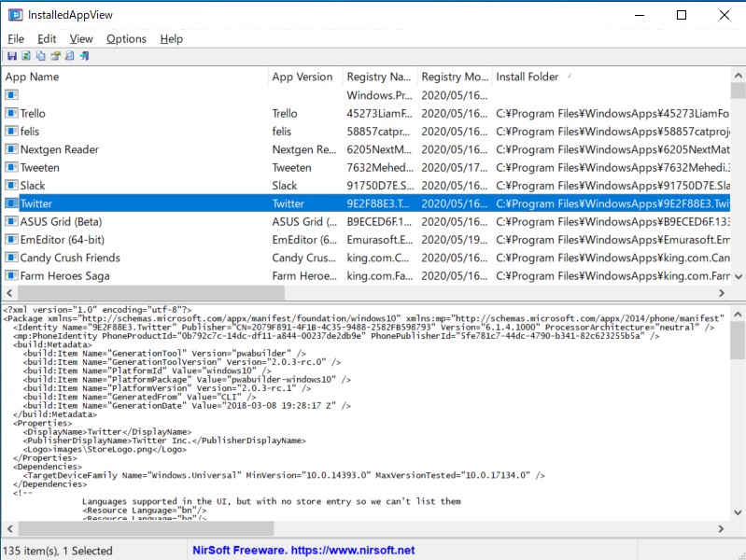Select the Slack row
Image resolution: width=746 pixels, height=560 pixels.
[366, 185]
